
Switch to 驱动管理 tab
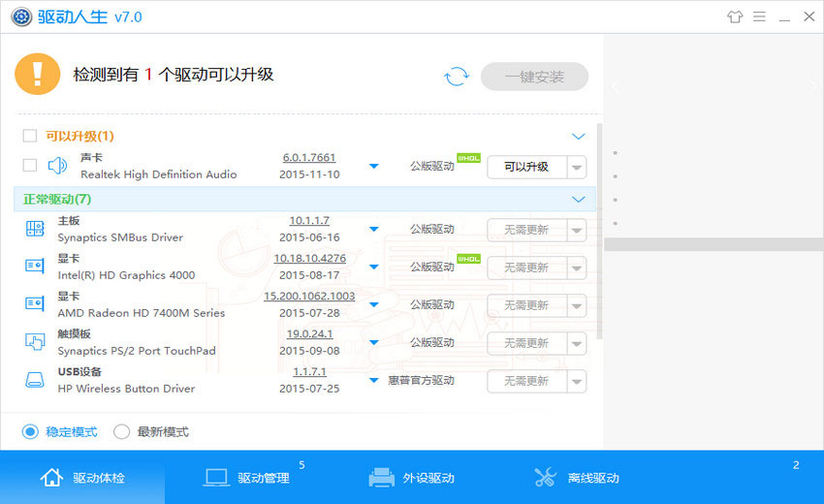click(247, 477)
